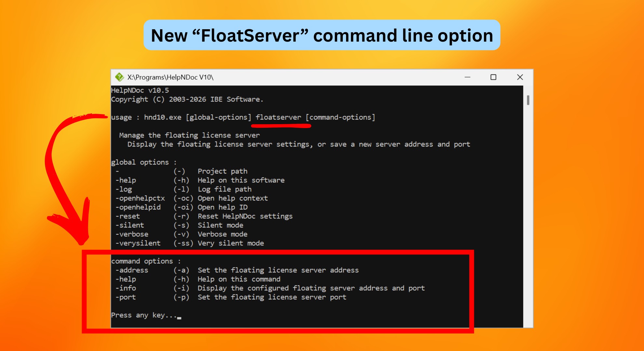
Task: Select the 'Copyright (C) 2003-2026 IBE Software' line
Action: [x=187, y=99]
